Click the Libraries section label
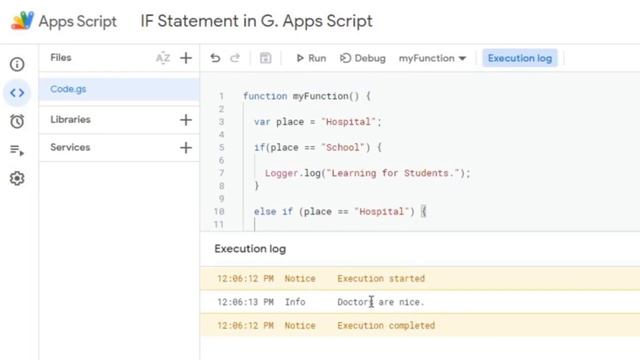 [70, 120]
